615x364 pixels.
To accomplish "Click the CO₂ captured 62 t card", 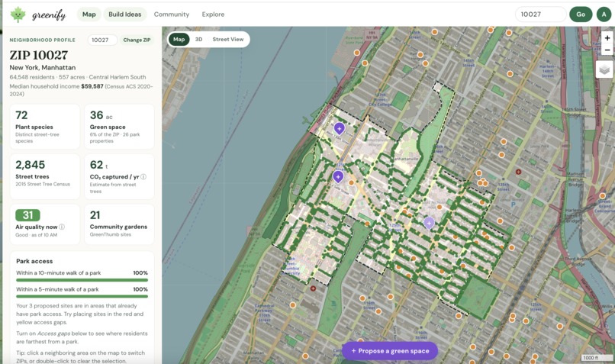I will point(119,176).
